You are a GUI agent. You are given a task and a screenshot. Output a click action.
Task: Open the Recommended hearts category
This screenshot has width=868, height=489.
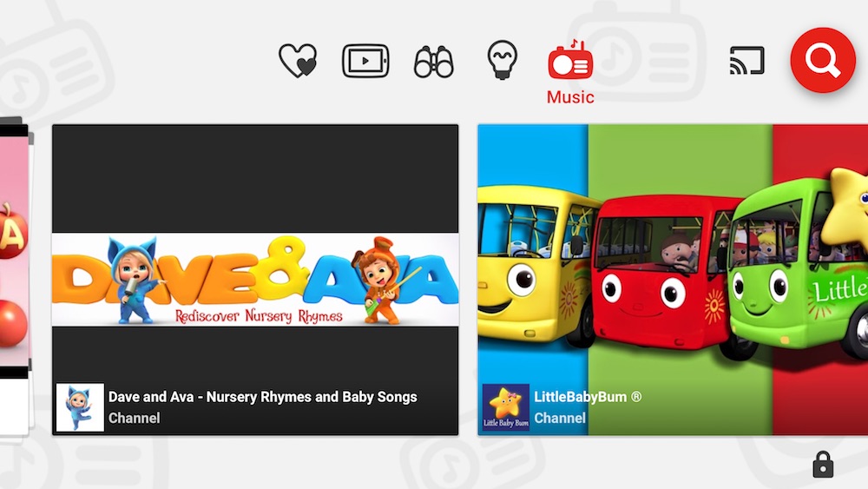tap(298, 60)
